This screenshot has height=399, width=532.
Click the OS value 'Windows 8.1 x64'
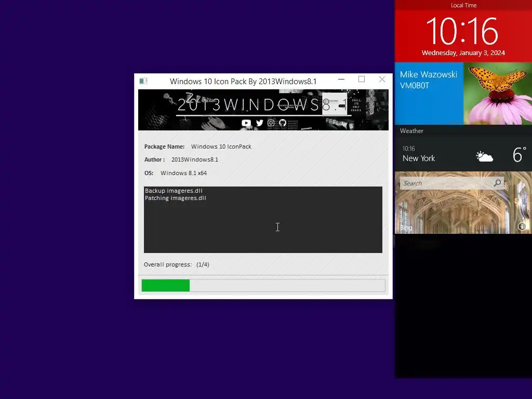[183, 173]
